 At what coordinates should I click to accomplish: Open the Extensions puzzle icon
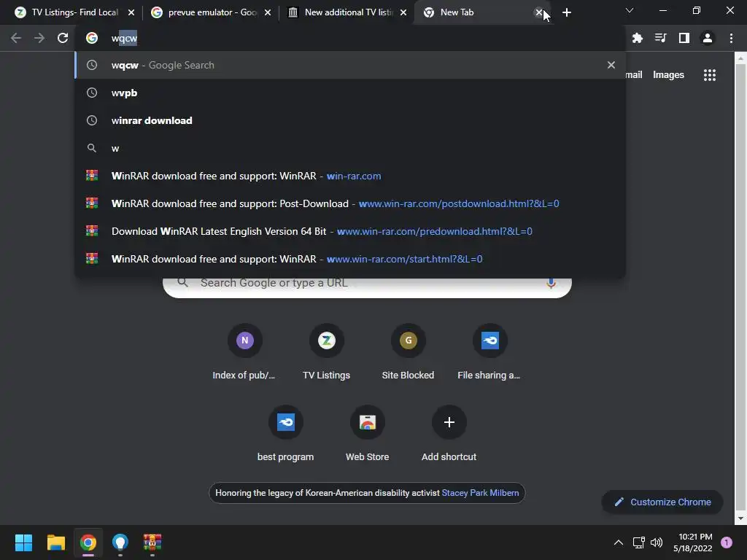click(x=637, y=38)
